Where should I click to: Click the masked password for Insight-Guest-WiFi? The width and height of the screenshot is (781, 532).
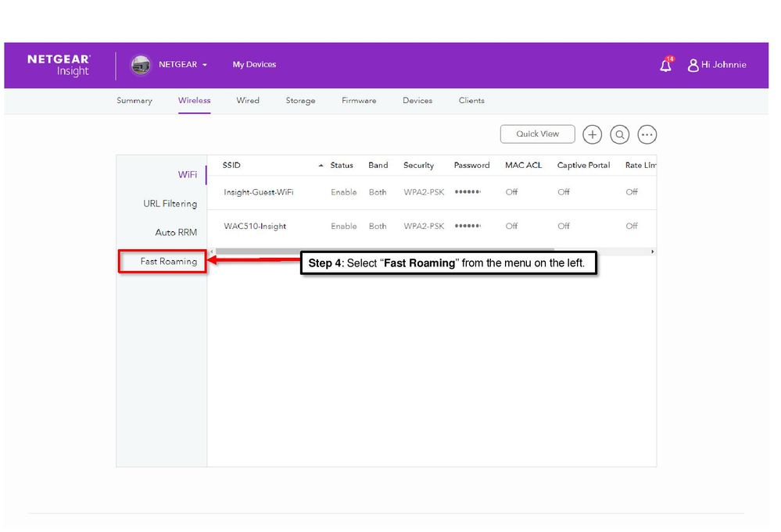click(x=468, y=192)
